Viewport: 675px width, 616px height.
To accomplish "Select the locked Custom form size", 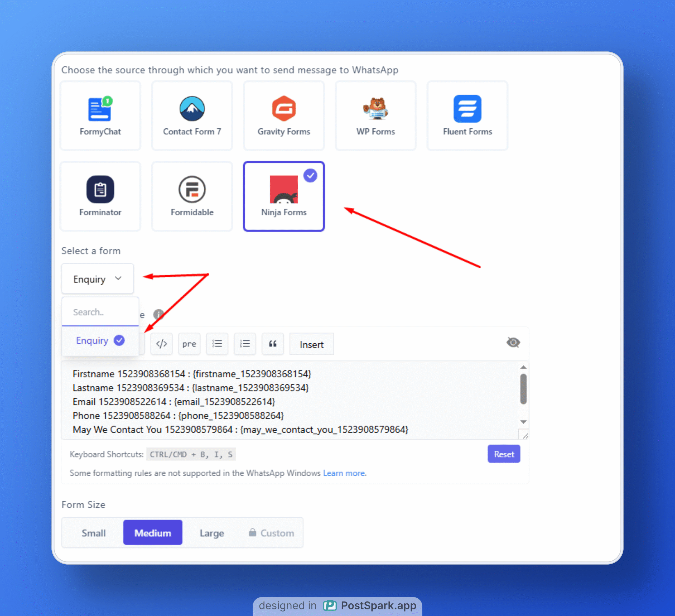I will point(271,532).
